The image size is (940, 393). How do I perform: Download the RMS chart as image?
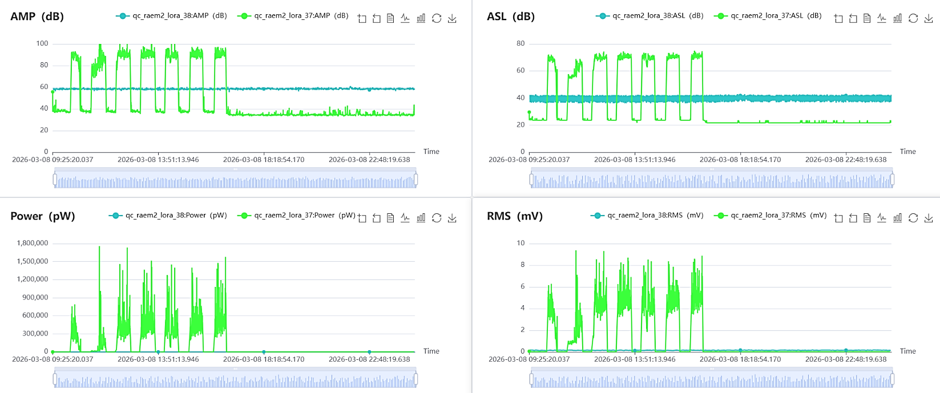click(929, 218)
